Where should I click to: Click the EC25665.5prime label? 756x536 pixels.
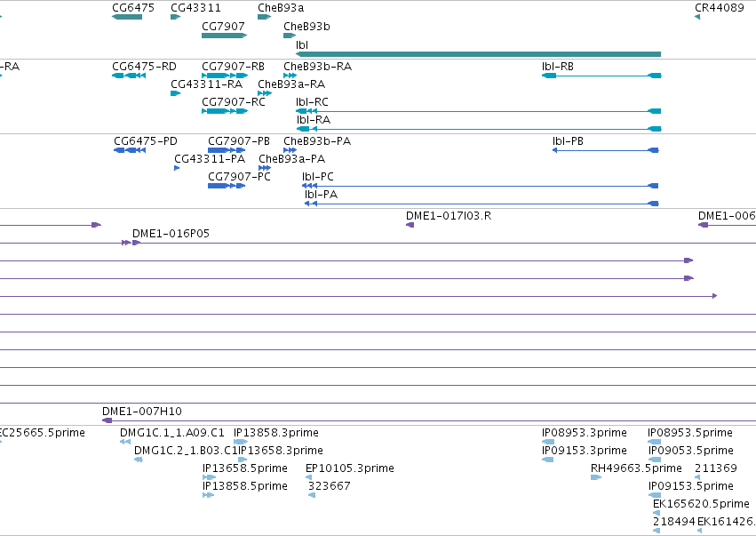pos(43,433)
